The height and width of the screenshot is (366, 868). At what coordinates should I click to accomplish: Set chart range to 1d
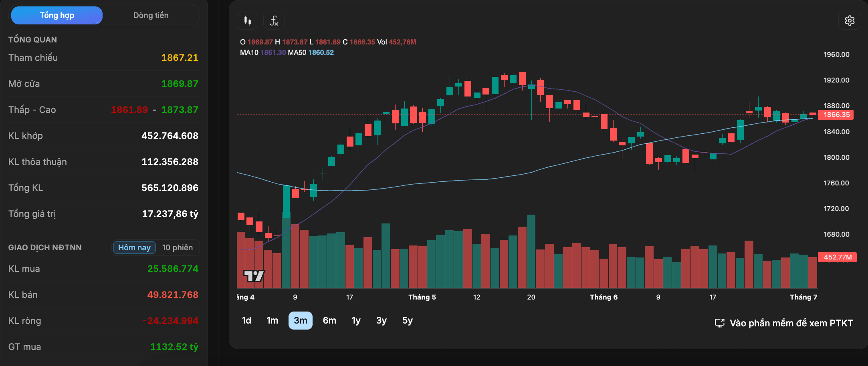(x=246, y=320)
